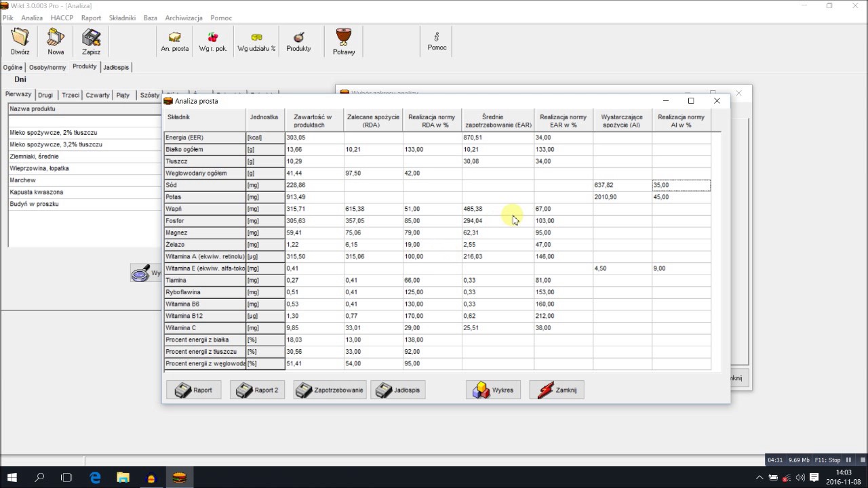Click the Energia (EER) row label
The height and width of the screenshot is (488, 868).
point(205,138)
